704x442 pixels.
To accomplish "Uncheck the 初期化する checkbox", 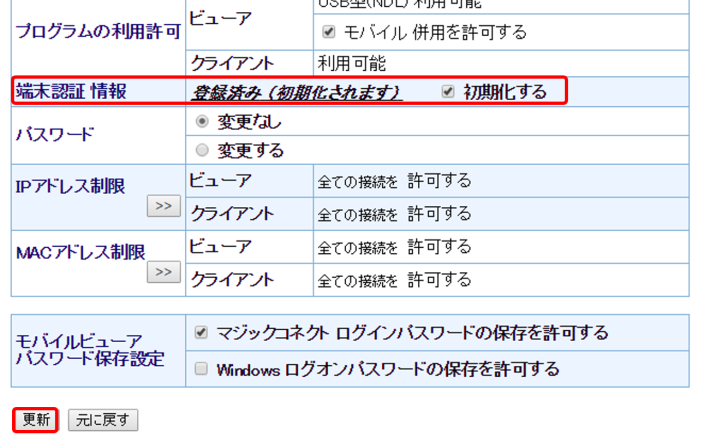I will (x=448, y=92).
